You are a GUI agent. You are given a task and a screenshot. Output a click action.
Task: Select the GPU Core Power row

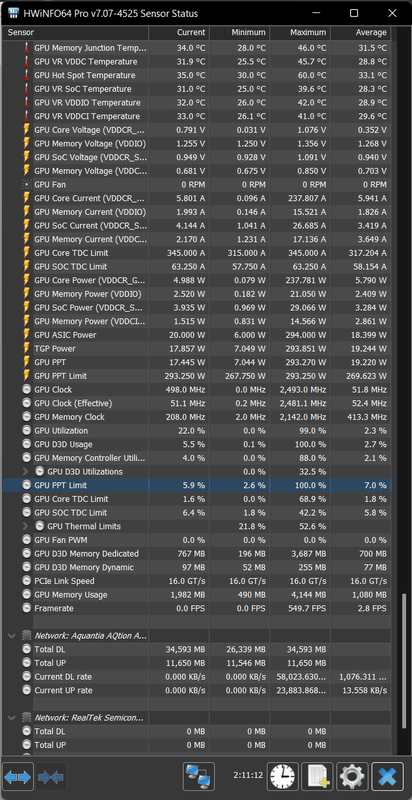[197, 281]
